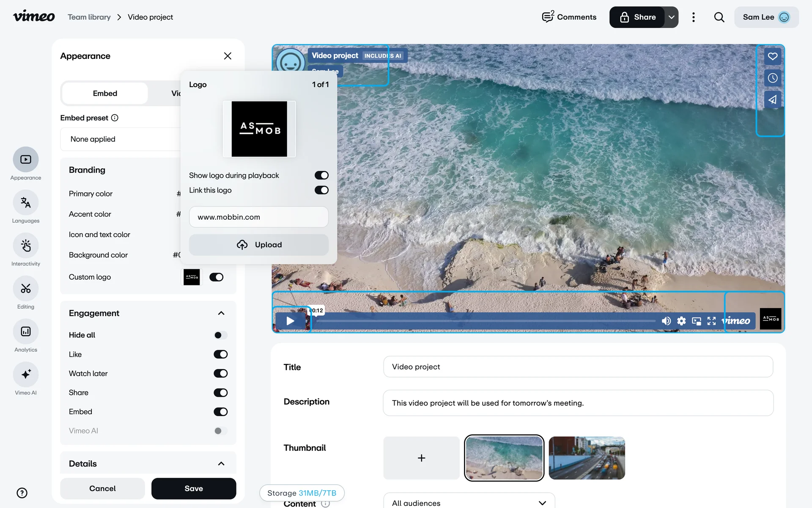Open player settings gear

click(681, 321)
